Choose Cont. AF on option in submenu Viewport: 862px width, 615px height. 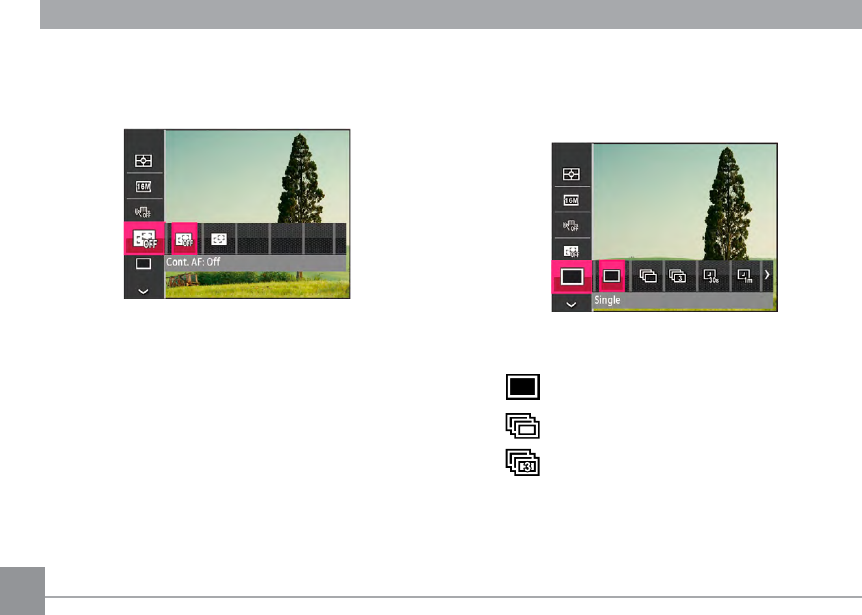click(x=219, y=239)
